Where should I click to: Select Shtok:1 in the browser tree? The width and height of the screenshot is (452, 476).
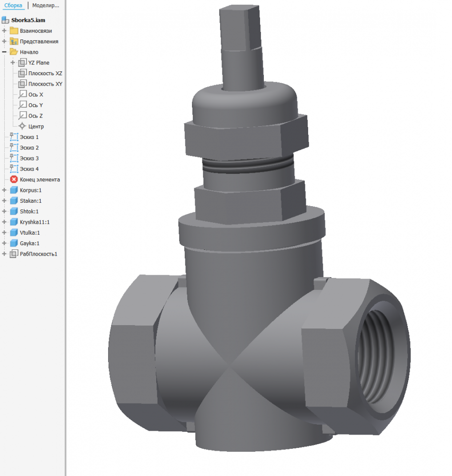tap(29, 211)
